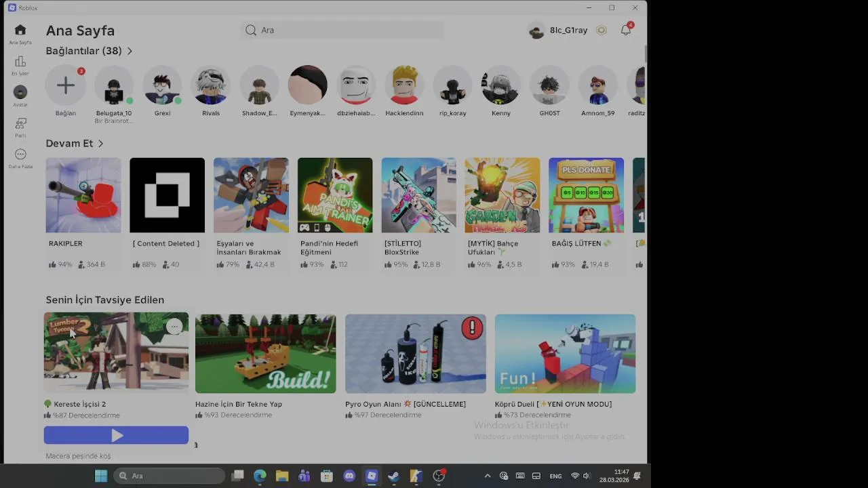Open the Ana Sayfa home sidebar icon

click(20, 30)
